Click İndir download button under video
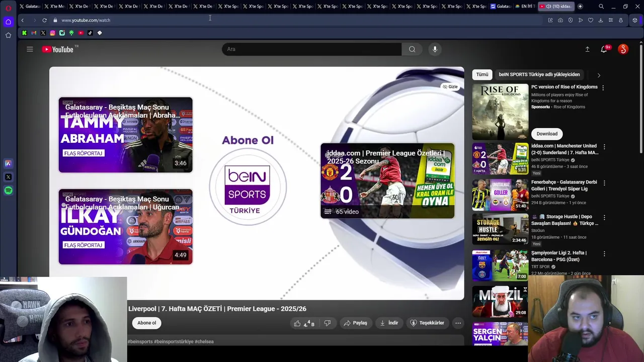Image resolution: width=644 pixels, height=362 pixels. coord(388,323)
